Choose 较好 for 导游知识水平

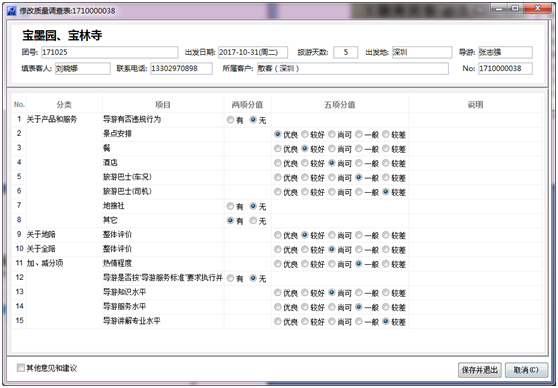(x=305, y=293)
